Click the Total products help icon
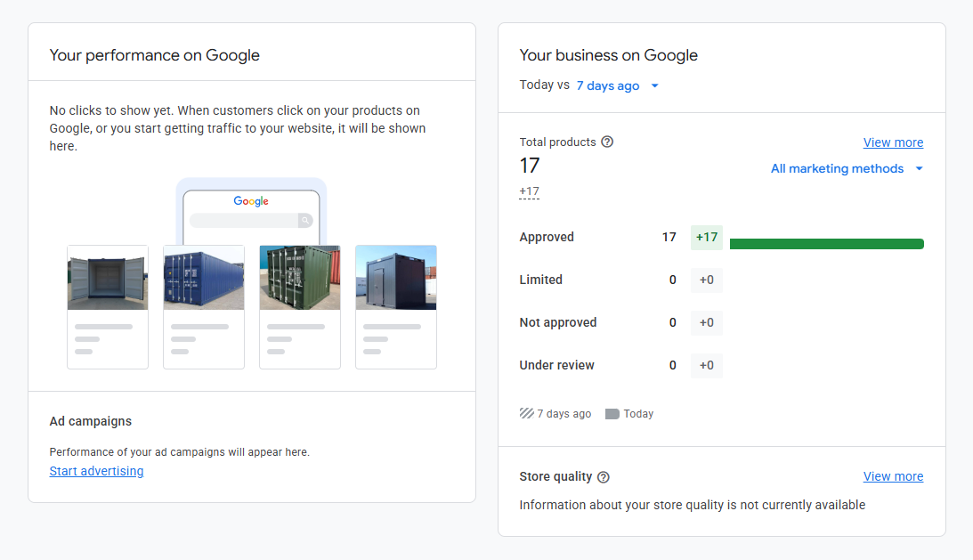Image resolution: width=973 pixels, height=560 pixels. [x=607, y=142]
